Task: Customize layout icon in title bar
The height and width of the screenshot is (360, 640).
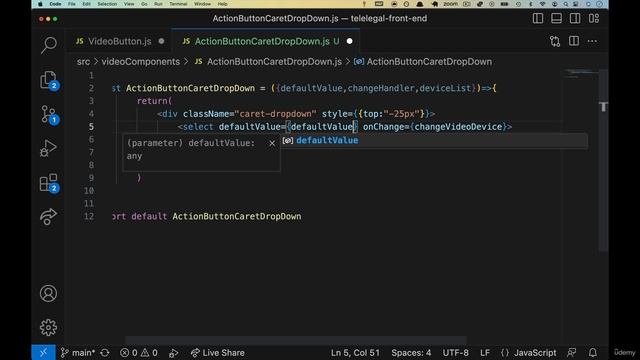Action: pyautogui.click(x=594, y=18)
